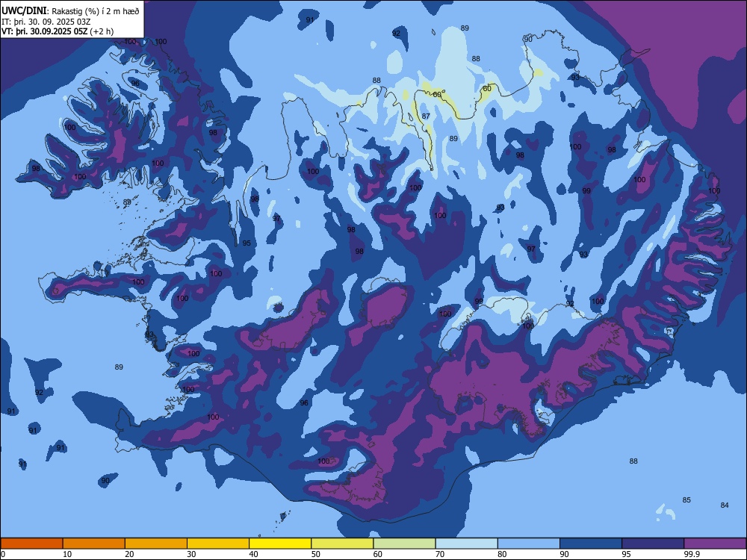This screenshot has height=560, width=747.
Task: Click legend label '30'
Action: tap(191, 554)
